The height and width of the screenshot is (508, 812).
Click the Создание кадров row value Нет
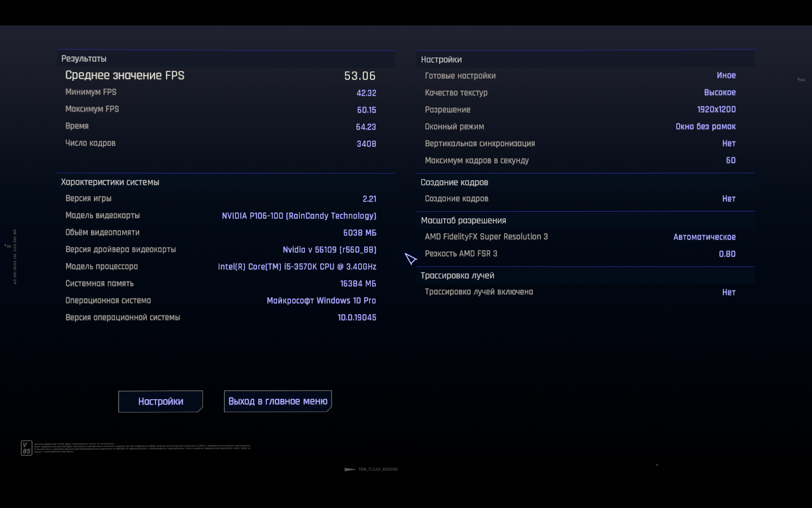point(728,199)
